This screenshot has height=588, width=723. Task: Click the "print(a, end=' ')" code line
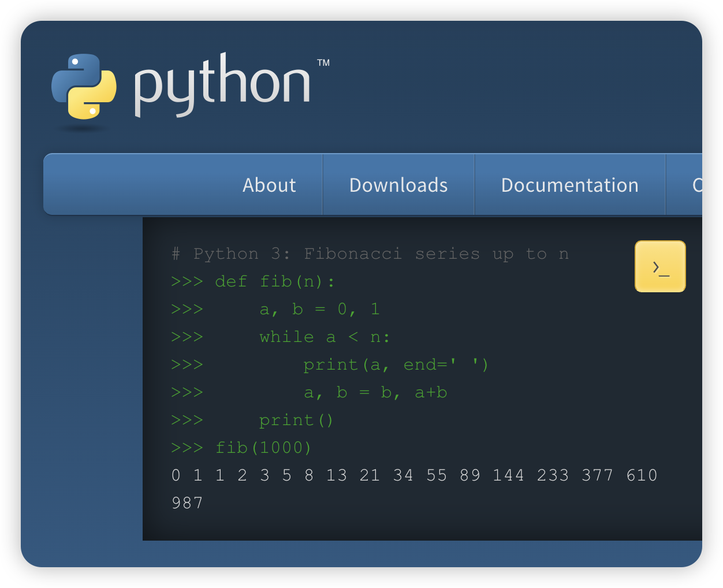tap(396, 364)
